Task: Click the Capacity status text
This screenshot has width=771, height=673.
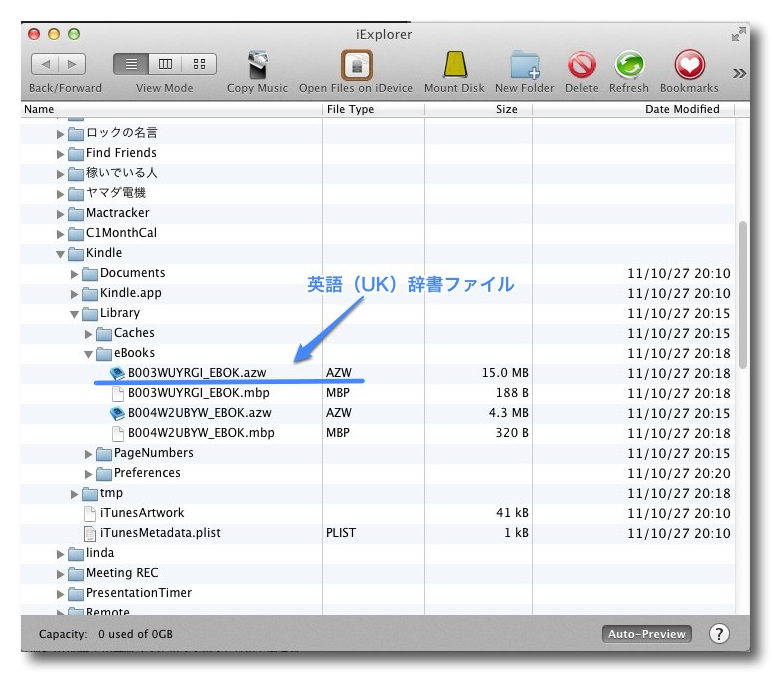Action: (106, 634)
